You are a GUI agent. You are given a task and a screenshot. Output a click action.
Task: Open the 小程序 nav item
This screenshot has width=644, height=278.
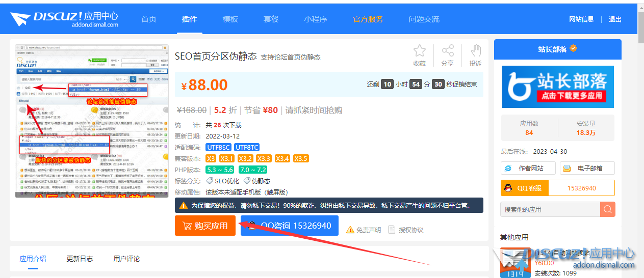coord(316,19)
